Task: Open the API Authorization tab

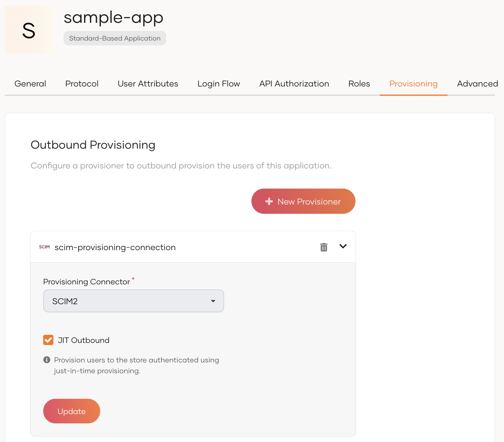Action: (x=294, y=83)
